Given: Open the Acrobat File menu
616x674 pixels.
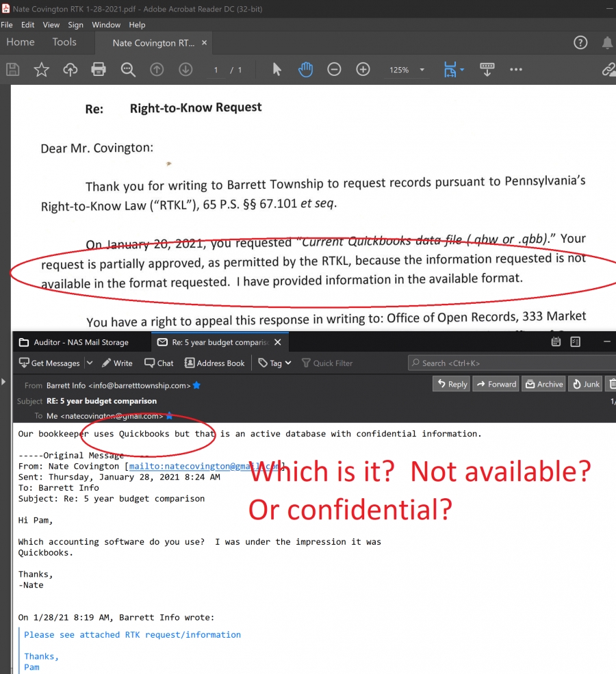Looking at the screenshot, I should (x=6, y=25).
